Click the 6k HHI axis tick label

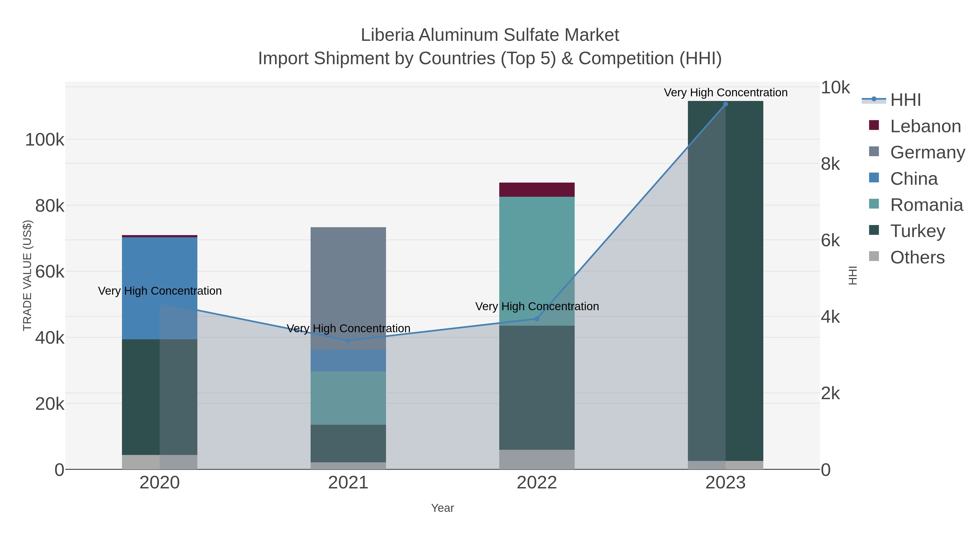coord(830,240)
